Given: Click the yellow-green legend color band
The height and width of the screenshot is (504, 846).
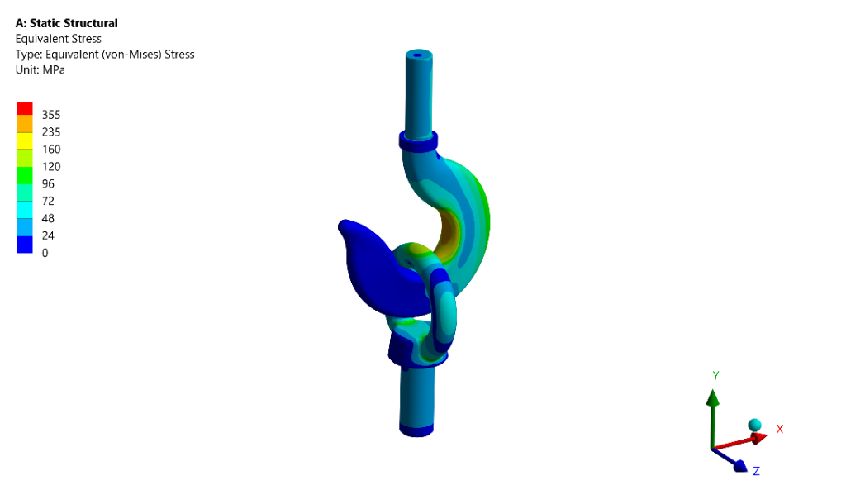Looking at the screenshot, I should click(25, 159).
